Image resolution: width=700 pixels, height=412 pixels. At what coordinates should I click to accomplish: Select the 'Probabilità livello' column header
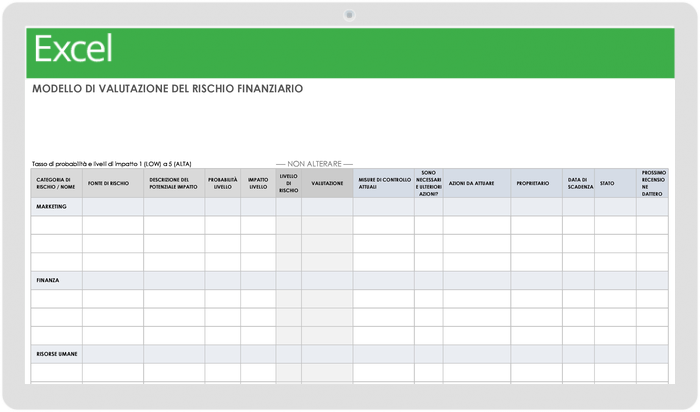[223, 183]
